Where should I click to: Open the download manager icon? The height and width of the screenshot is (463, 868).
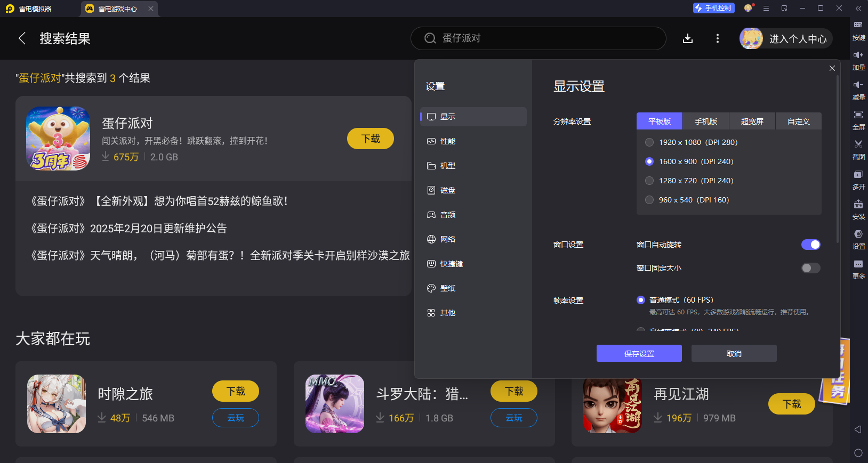click(688, 38)
